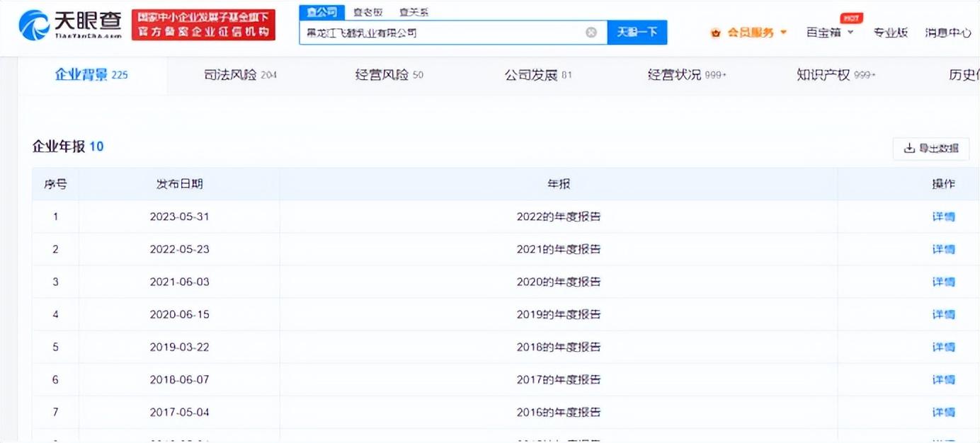Open 详情 for the 2022 annual report
Viewport: 980px width, 443px height.
click(943, 217)
